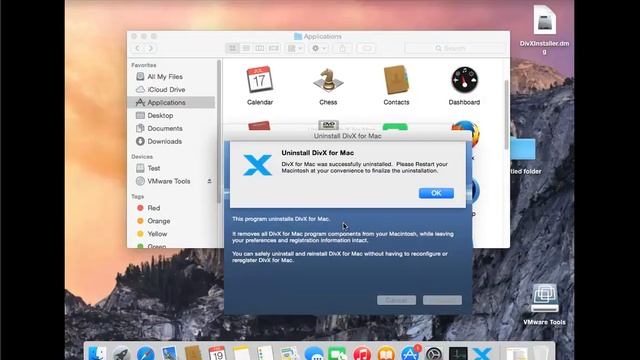
Task: Select the Chess app icon
Action: click(x=328, y=80)
